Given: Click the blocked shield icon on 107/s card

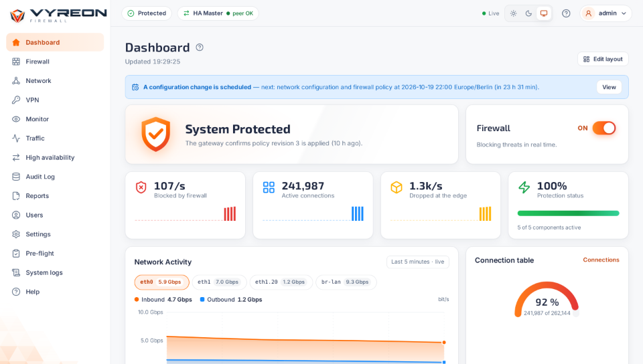Looking at the screenshot, I should [x=141, y=187].
